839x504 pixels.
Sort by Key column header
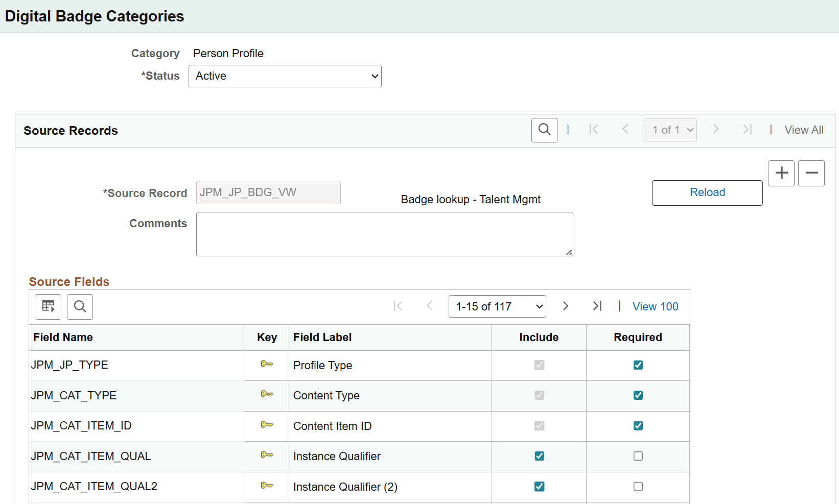coord(267,337)
